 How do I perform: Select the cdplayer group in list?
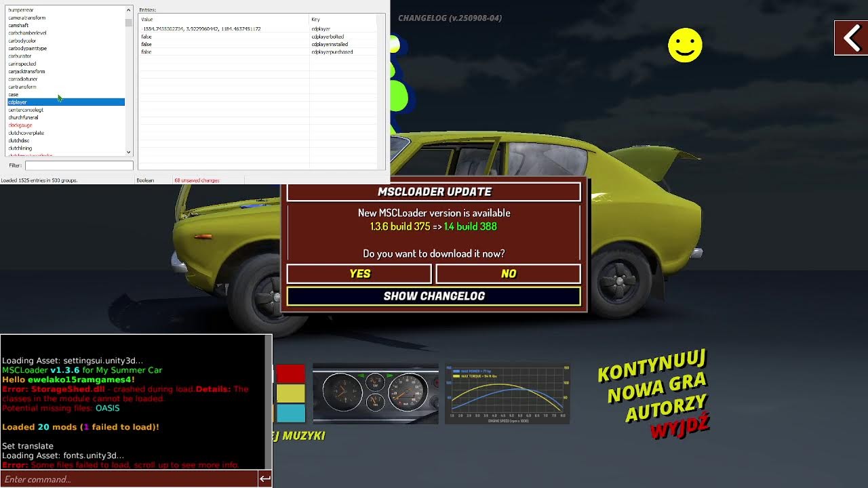coord(66,102)
